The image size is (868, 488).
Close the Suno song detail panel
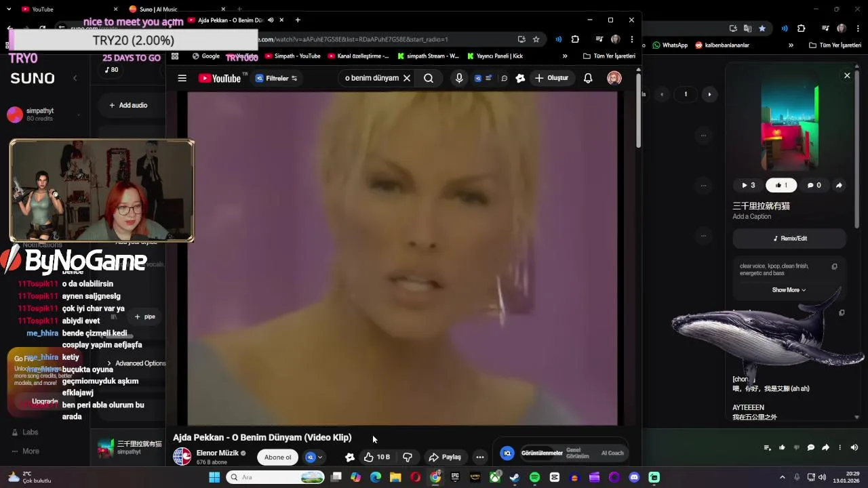(847, 76)
